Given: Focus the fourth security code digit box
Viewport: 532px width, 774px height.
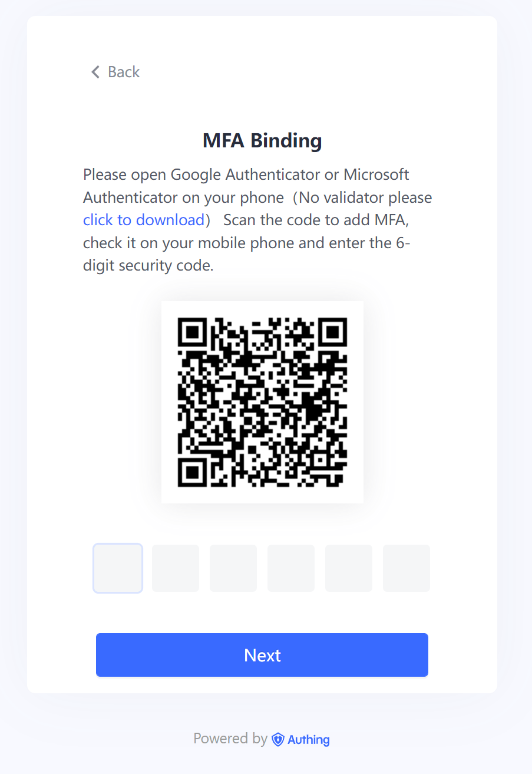Looking at the screenshot, I should tap(291, 568).
